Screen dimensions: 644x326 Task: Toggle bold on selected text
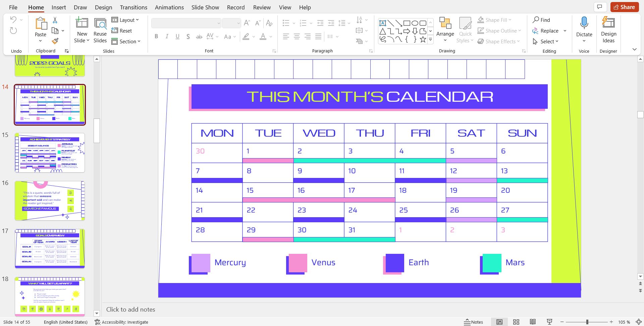[x=156, y=37]
